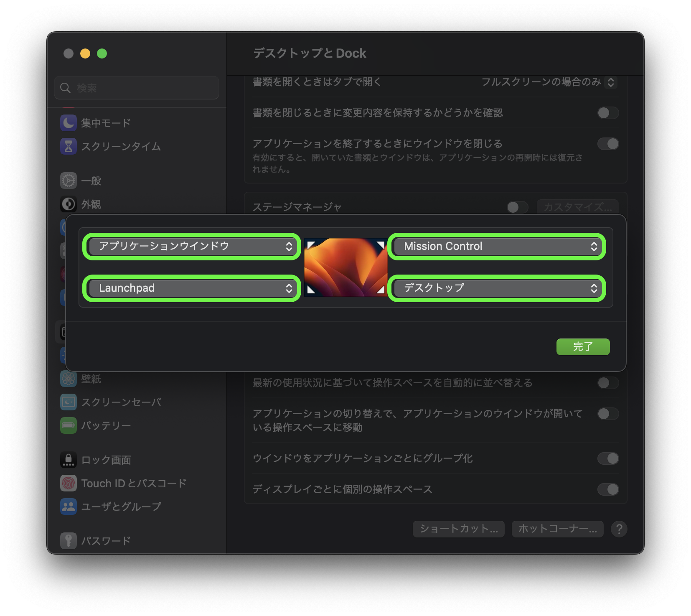Click the ホットコーナー... button
Screen dimensions: 691x616
557,529
